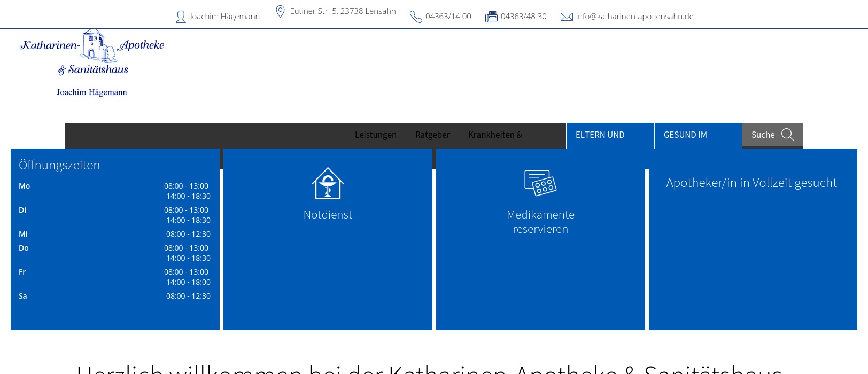Open the Notdienst link
Viewport: 868px width, 374px height.
click(328, 215)
